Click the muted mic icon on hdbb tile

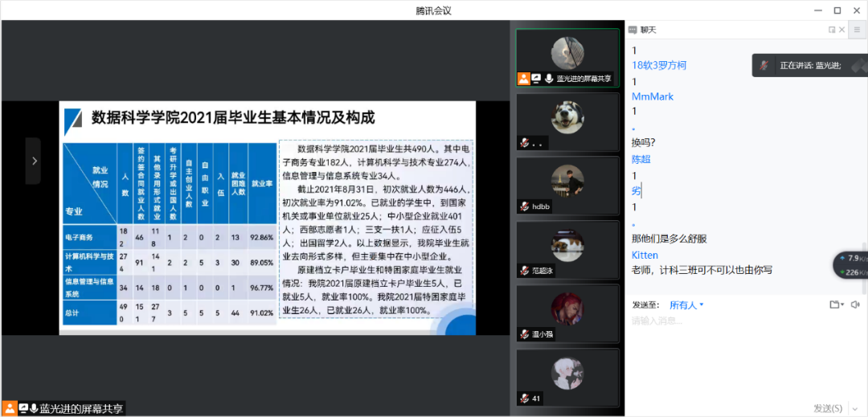tap(524, 206)
